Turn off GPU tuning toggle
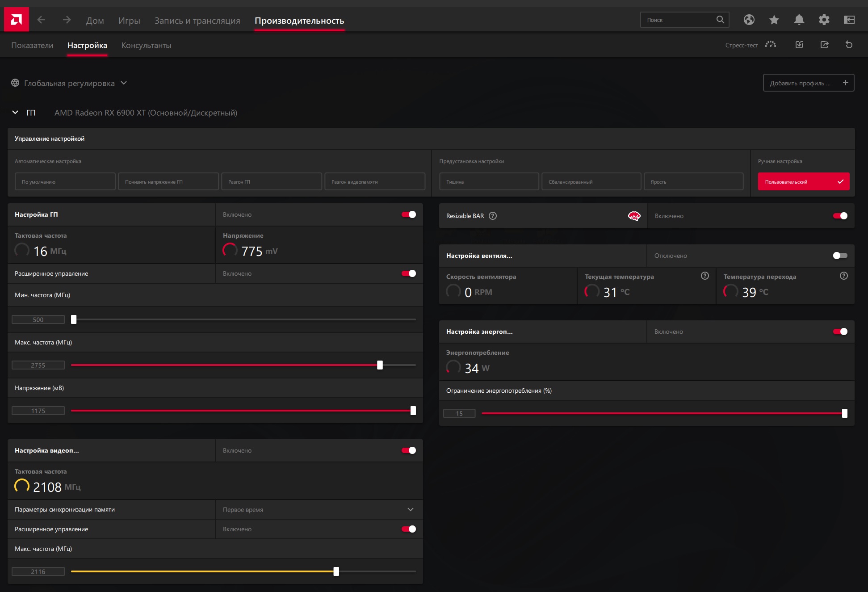 pos(408,214)
